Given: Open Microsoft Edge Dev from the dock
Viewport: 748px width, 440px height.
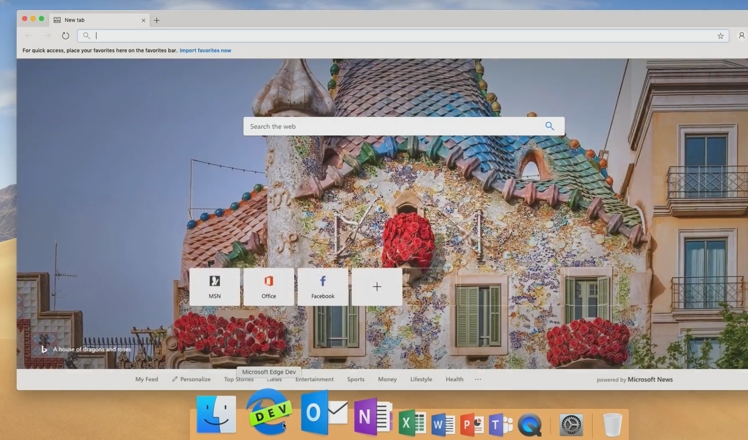Looking at the screenshot, I should (x=269, y=413).
